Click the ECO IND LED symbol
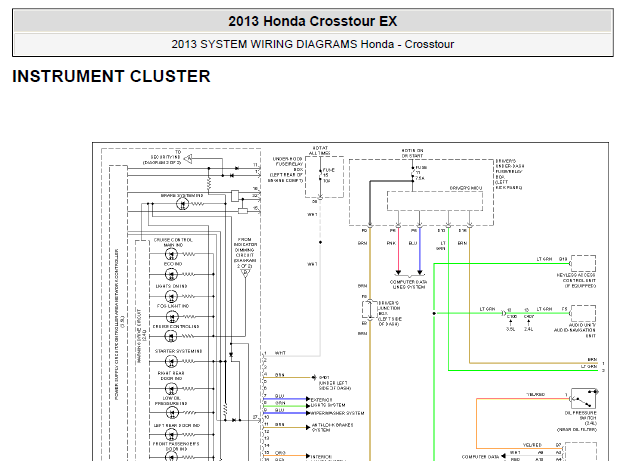 point(171,274)
